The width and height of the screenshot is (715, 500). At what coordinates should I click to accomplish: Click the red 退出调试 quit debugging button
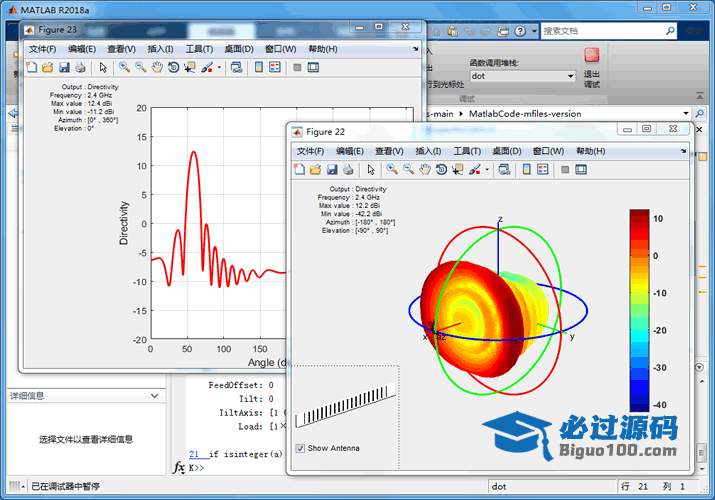[592, 56]
